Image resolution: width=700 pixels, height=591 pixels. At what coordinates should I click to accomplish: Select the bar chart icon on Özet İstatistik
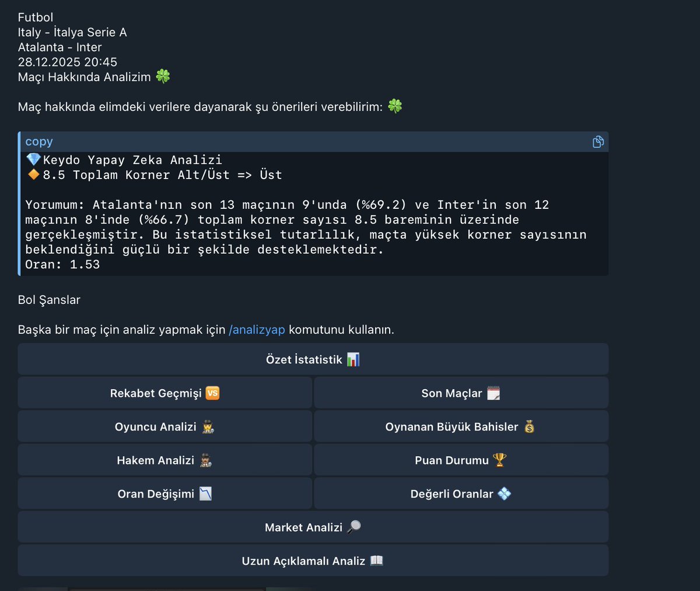(353, 359)
